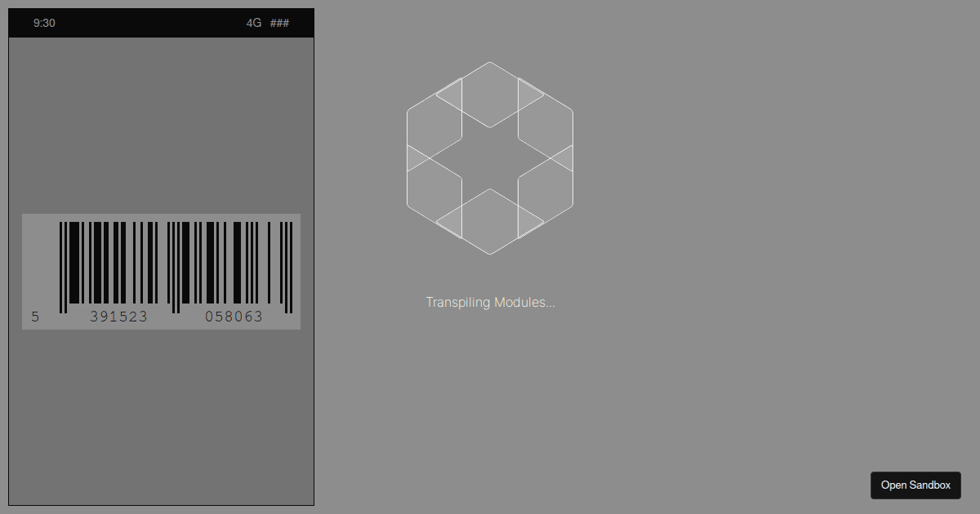This screenshot has width=980, height=514.
Task: Select the barcode digits 391523
Action: [120, 317]
